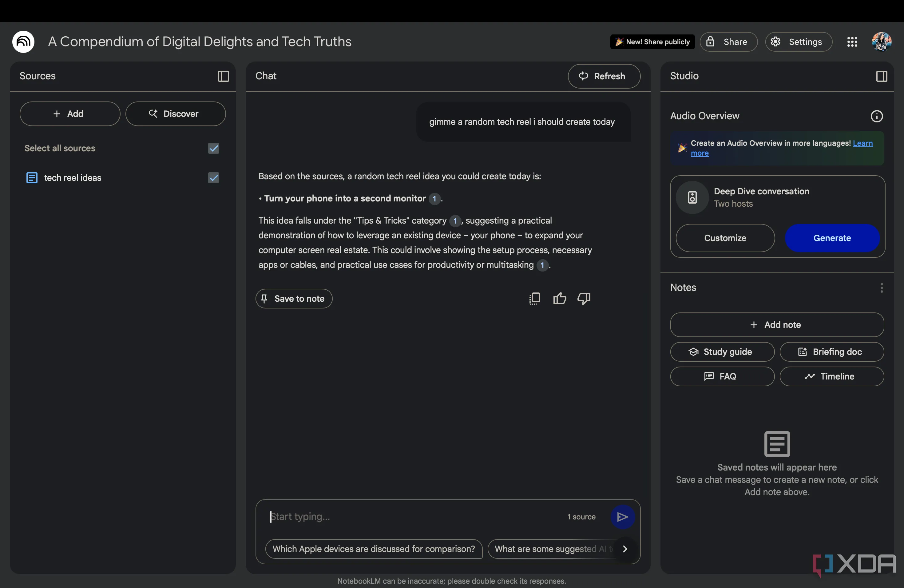
Task: Edit the notebook title text
Action: tap(200, 42)
